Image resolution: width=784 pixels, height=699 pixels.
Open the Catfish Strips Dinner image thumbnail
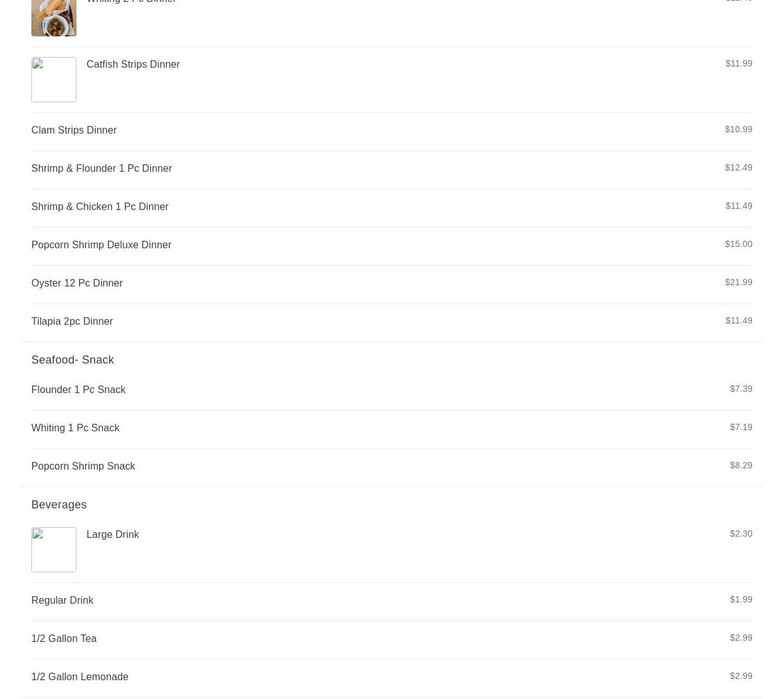point(54,80)
